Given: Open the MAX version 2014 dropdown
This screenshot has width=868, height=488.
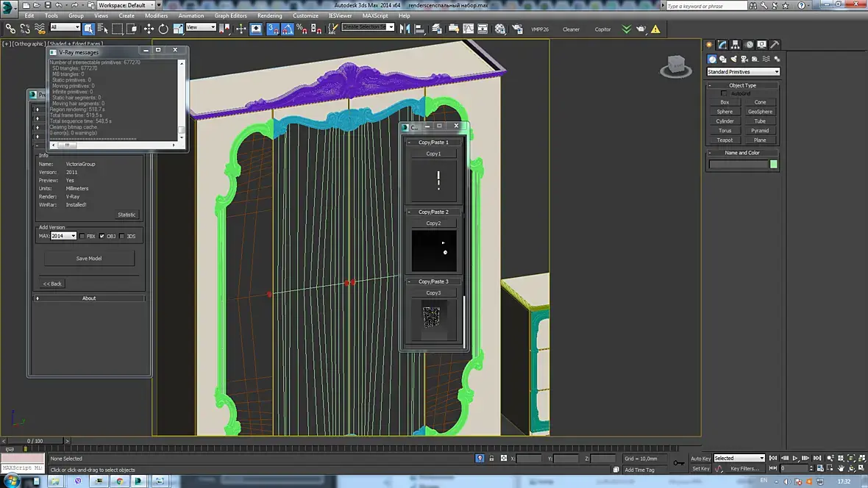Looking at the screenshot, I should tap(63, 236).
